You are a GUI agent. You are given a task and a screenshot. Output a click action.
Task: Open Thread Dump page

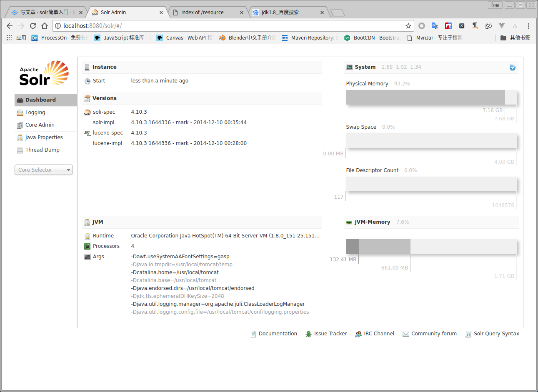[46, 150]
